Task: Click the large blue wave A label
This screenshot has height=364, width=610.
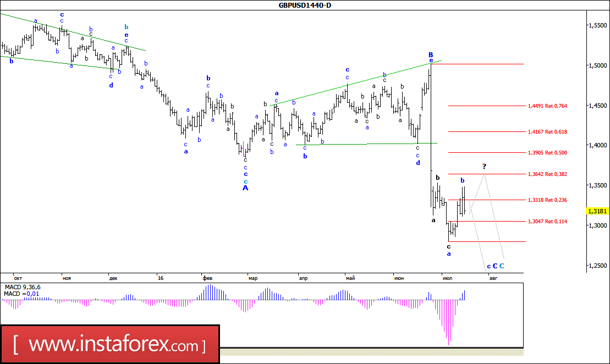Action: [245, 188]
